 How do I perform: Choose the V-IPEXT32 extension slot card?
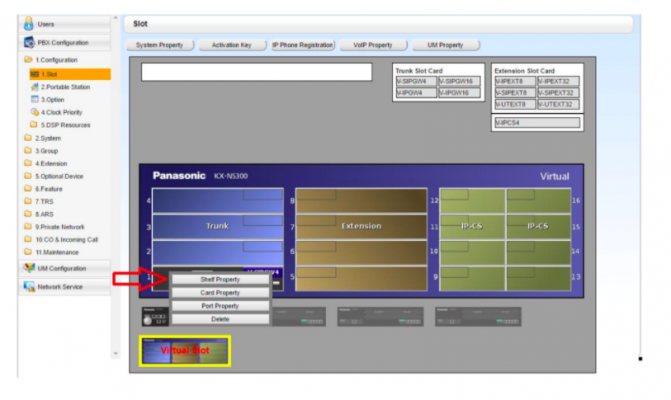558,81
